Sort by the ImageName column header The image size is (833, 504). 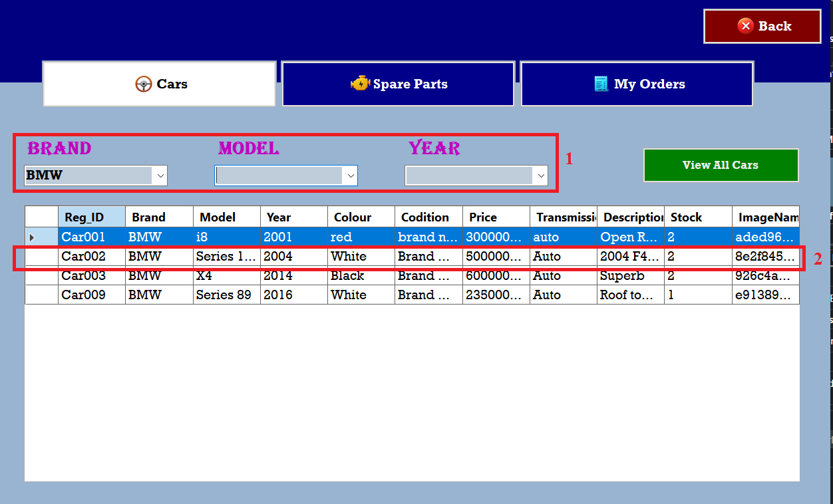coord(766,217)
